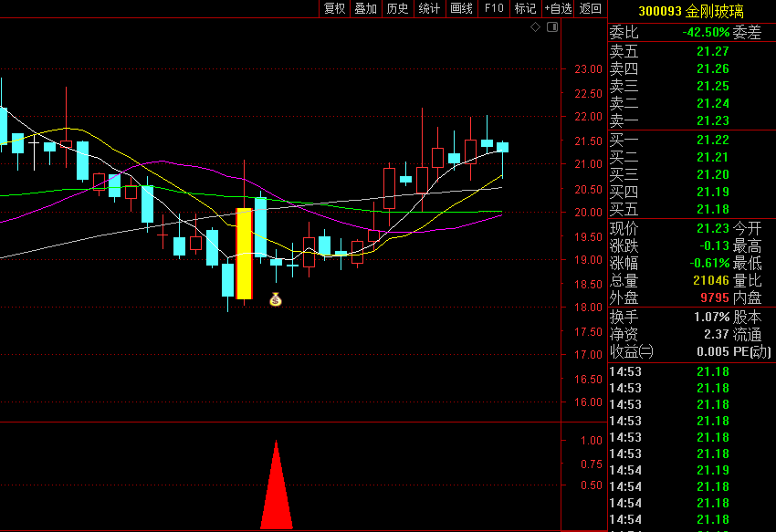Image resolution: width=776 pixels, height=532 pixels.
Task: Click the 收益(二) value 0.005
Action: (x=713, y=352)
